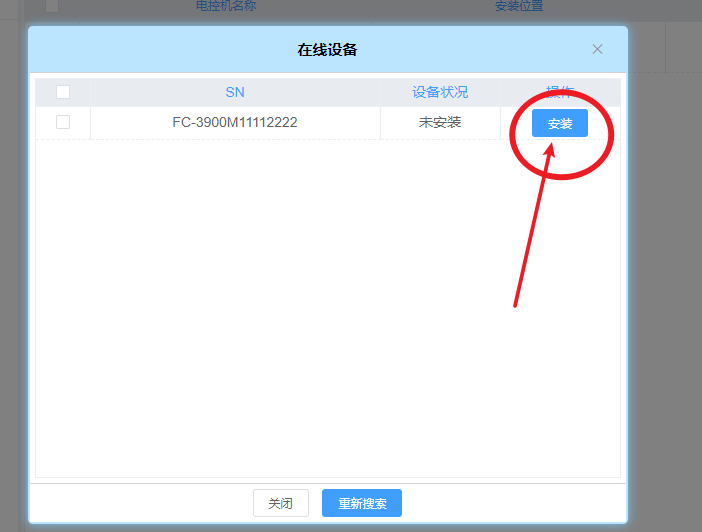This screenshot has width=702, height=532.
Task: Click the 关闭 button at bottom
Action: 280,503
